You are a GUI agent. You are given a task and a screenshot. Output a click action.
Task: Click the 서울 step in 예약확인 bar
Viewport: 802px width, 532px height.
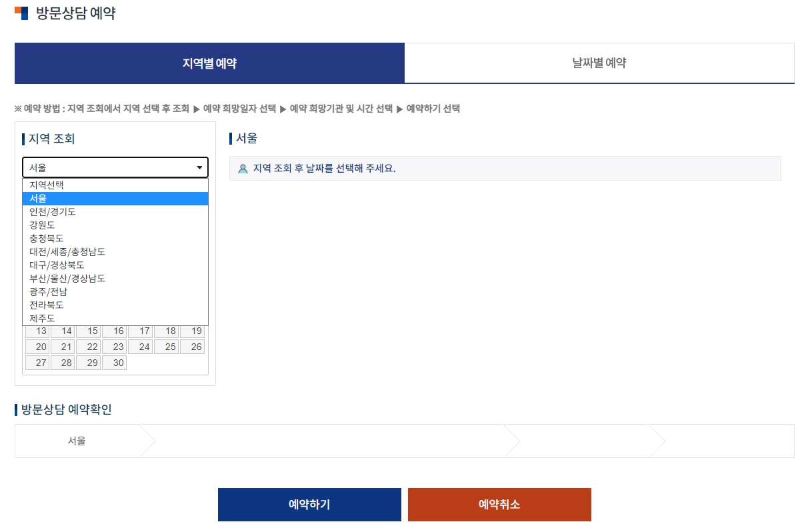[x=77, y=441]
